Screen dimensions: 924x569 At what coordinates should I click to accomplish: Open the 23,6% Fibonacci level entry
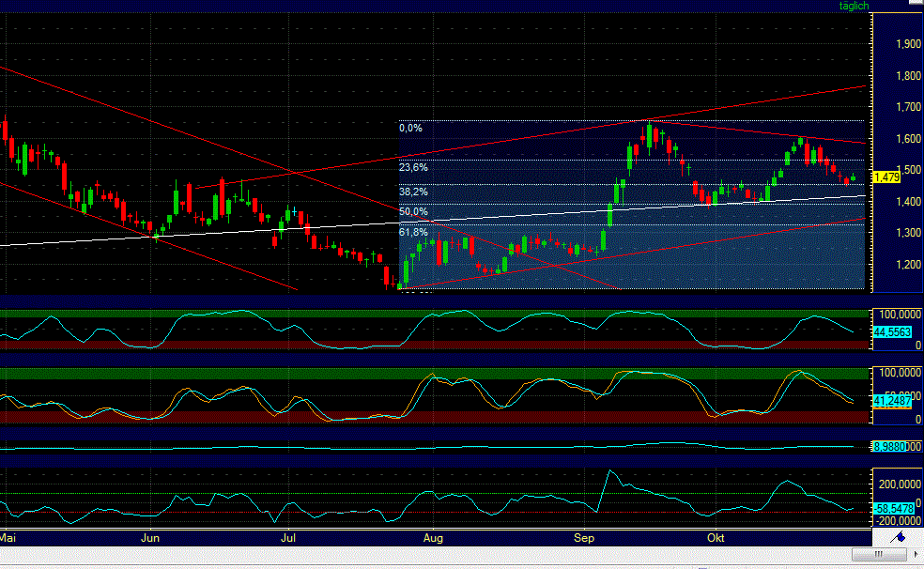pos(413,167)
